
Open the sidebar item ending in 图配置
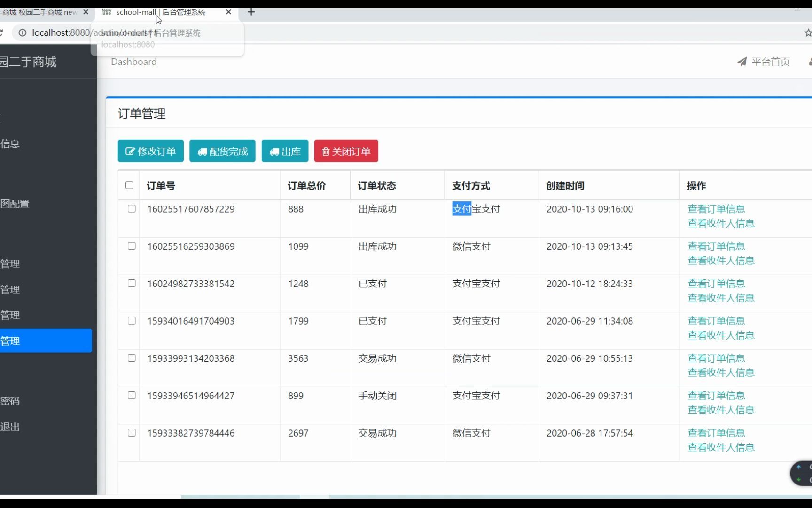point(15,204)
